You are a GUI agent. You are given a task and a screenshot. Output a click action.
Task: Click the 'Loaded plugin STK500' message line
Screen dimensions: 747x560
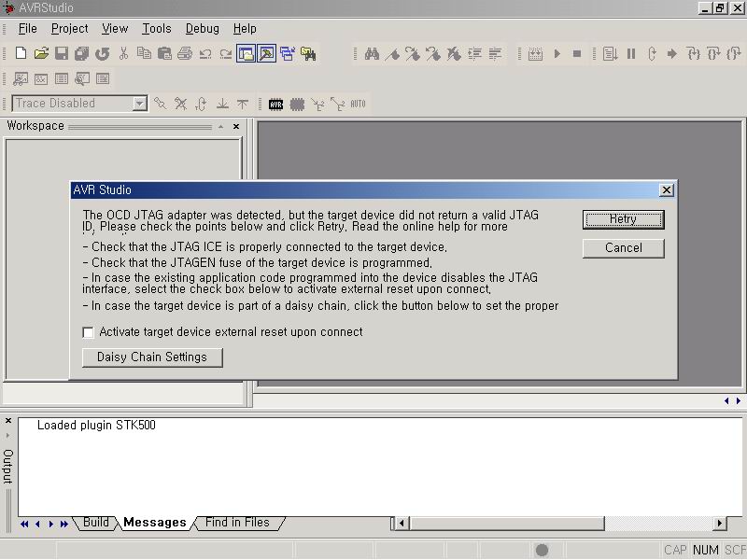click(96, 426)
